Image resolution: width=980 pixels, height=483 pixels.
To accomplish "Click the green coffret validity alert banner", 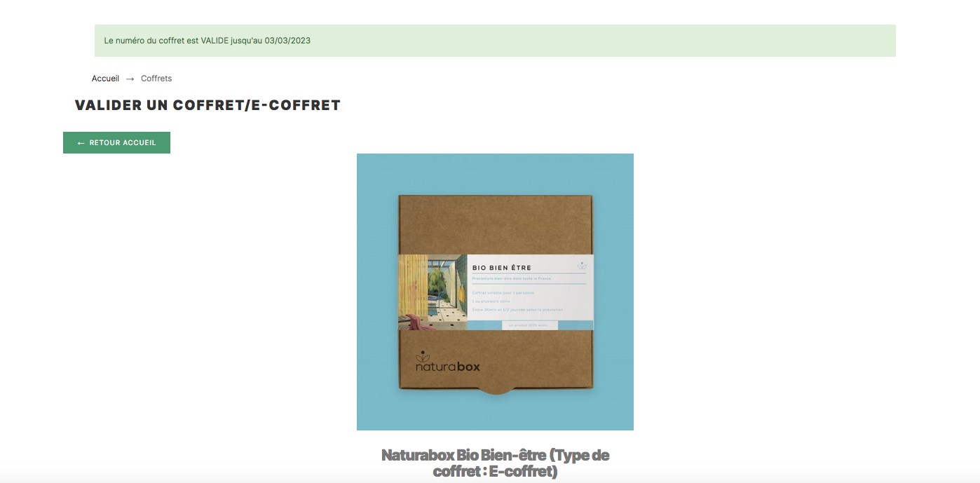I will coord(495,41).
